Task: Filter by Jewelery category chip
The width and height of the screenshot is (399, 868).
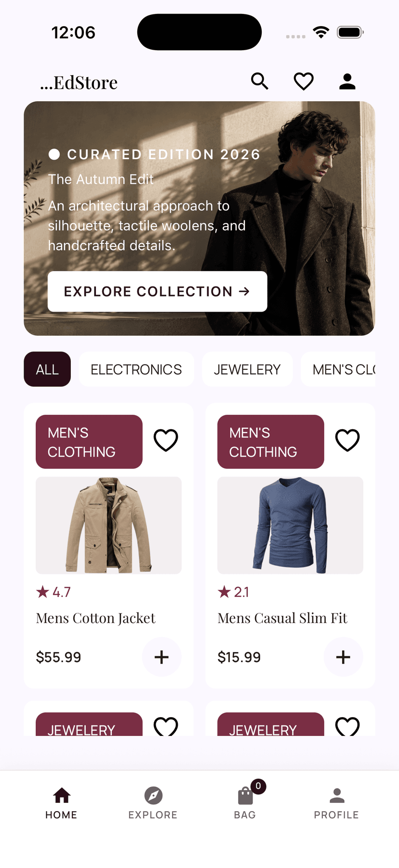Action: [x=247, y=369]
